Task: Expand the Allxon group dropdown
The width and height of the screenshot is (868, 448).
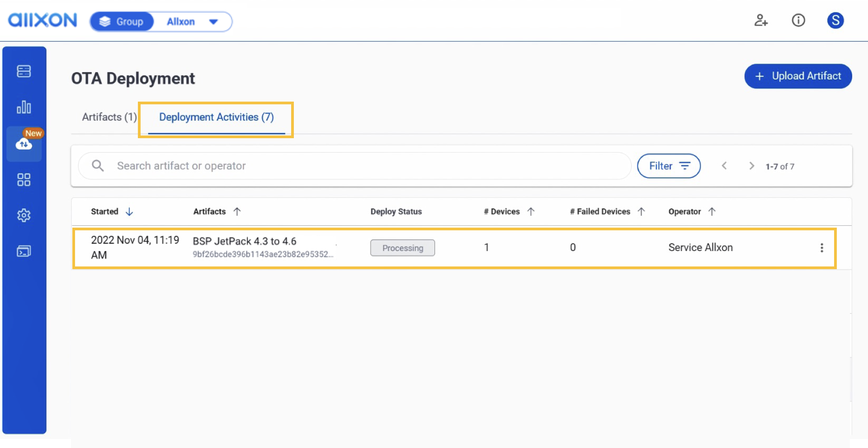Action: [213, 22]
